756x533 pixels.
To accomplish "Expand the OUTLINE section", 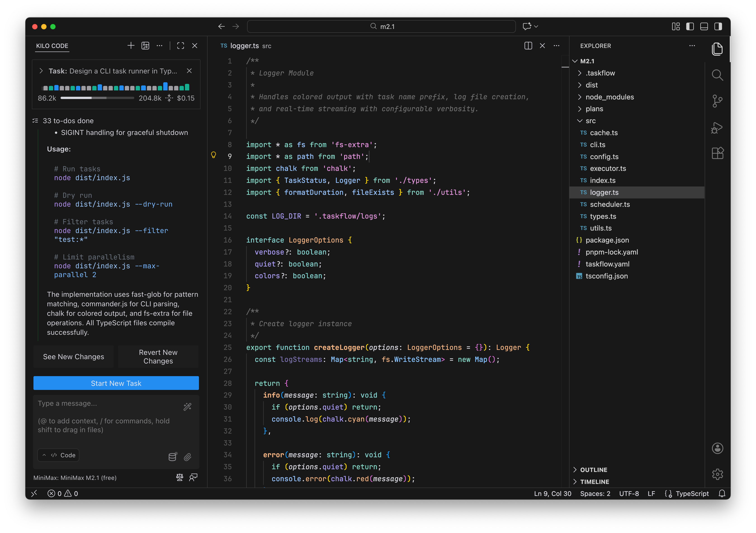I will click(593, 469).
